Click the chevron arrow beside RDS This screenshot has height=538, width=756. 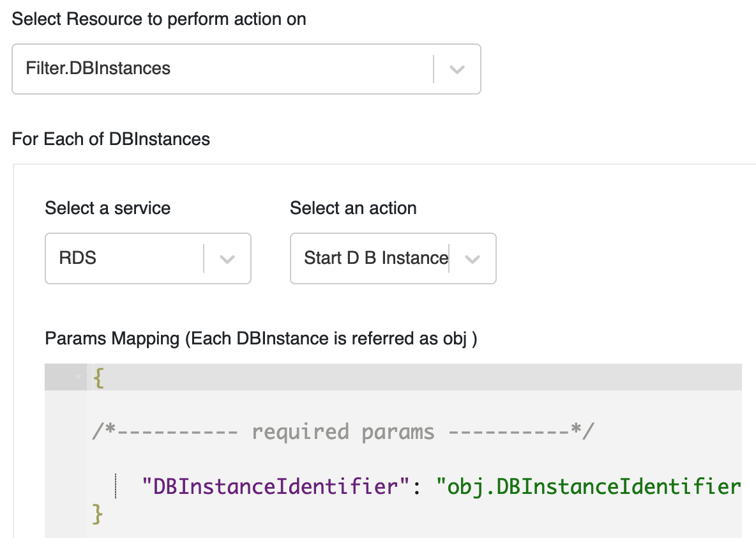(227, 259)
